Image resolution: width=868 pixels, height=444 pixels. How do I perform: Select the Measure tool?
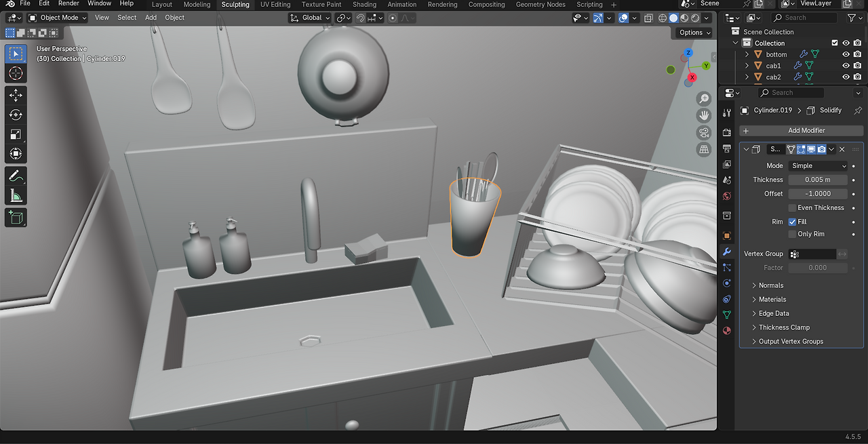pyautogui.click(x=16, y=197)
